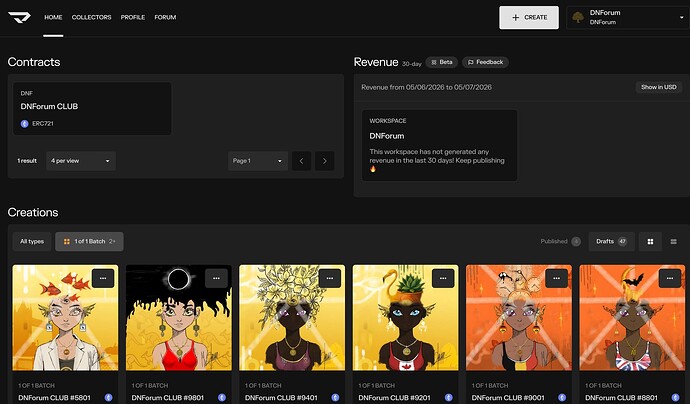The height and width of the screenshot is (404, 690).
Task: Show Drafts creations filter
Action: pyautogui.click(x=611, y=241)
